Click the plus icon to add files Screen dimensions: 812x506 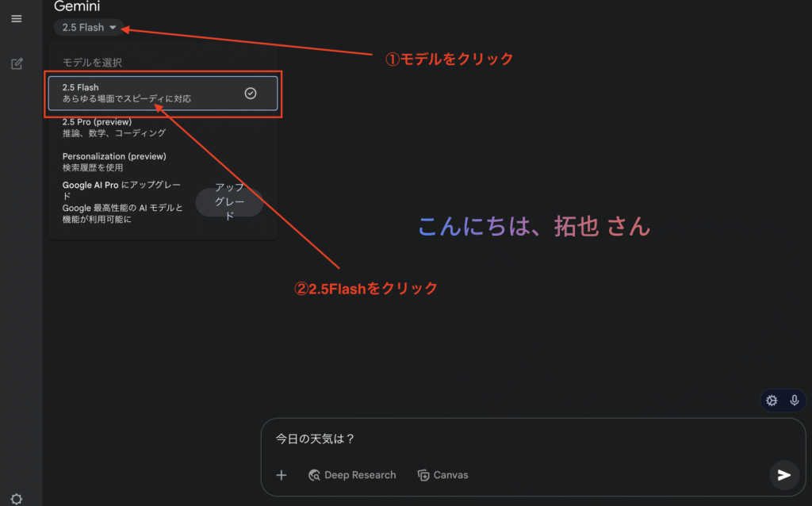(282, 475)
